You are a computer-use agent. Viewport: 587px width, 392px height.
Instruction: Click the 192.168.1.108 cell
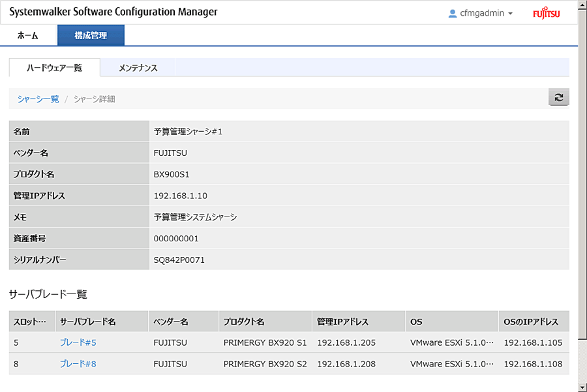533,364
